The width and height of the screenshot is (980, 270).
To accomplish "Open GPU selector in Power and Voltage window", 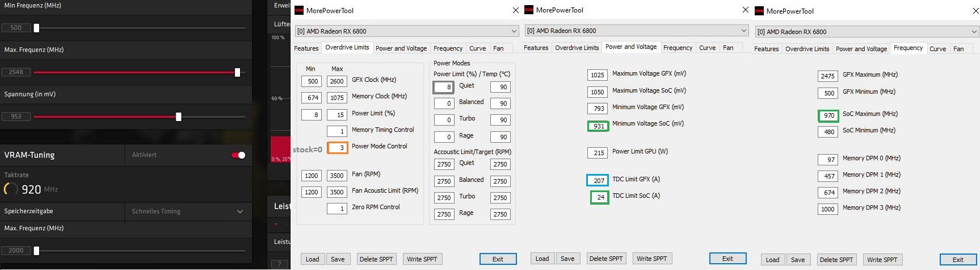I will click(636, 31).
